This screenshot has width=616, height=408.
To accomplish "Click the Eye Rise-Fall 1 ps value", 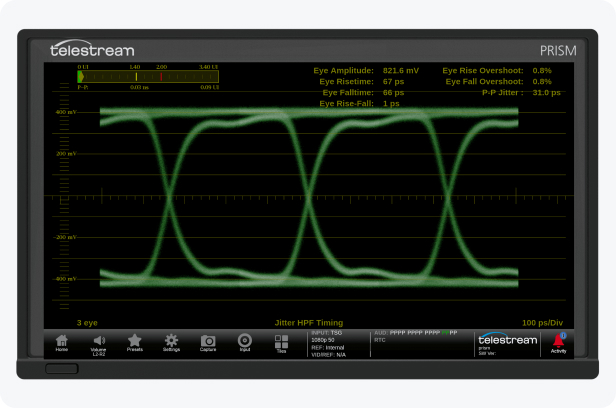I will 391,104.
